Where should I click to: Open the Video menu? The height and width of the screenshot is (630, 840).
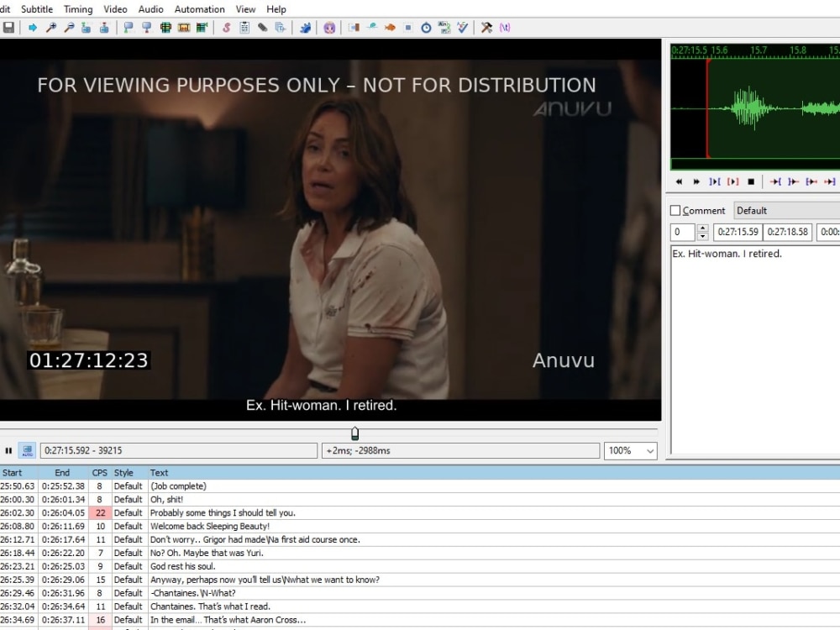point(115,9)
